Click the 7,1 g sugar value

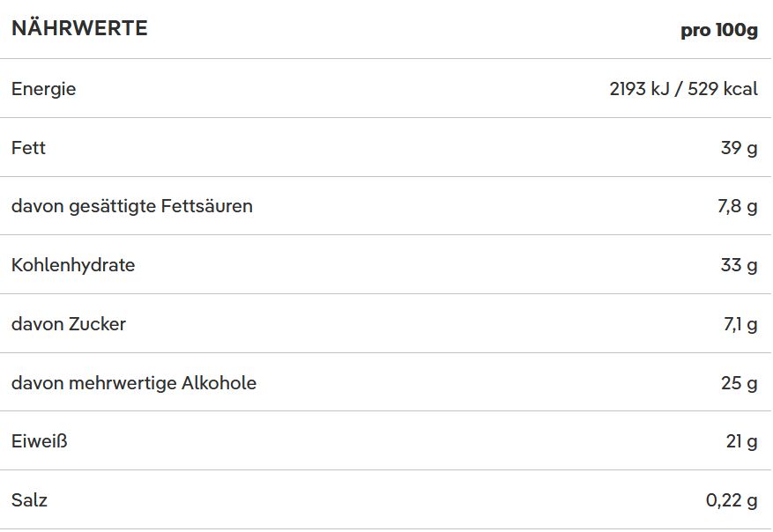(x=740, y=324)
